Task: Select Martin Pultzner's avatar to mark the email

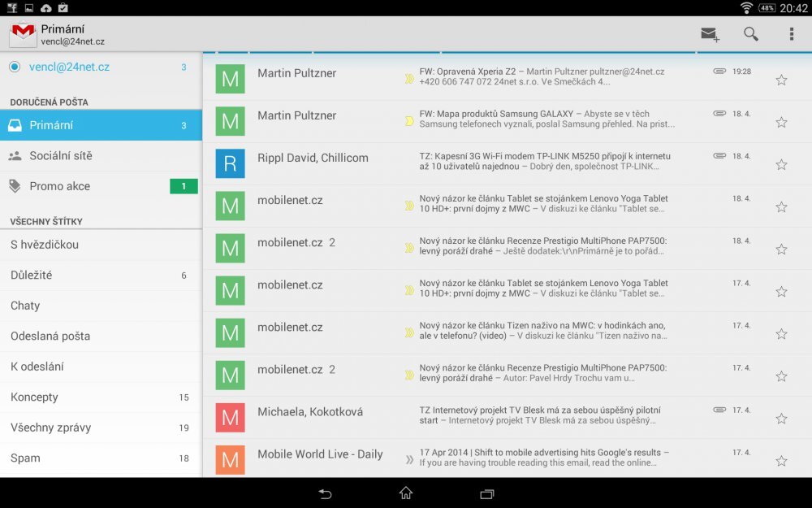Action: point(230,79)
